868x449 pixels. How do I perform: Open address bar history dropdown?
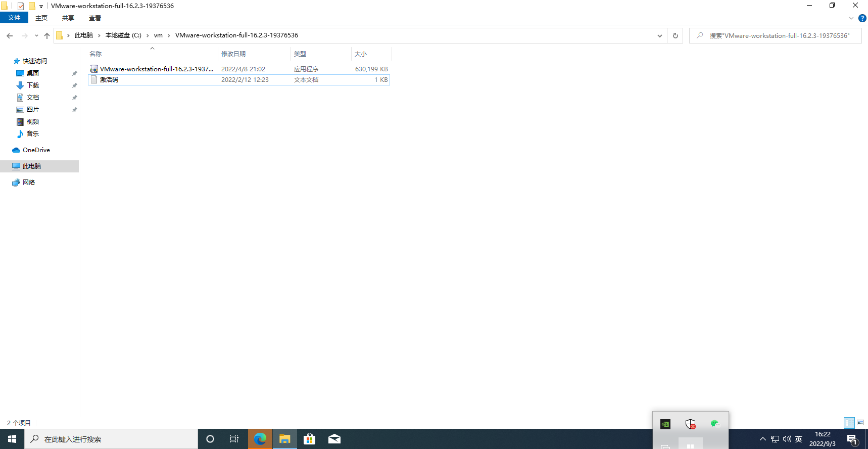tap(660, 35)
